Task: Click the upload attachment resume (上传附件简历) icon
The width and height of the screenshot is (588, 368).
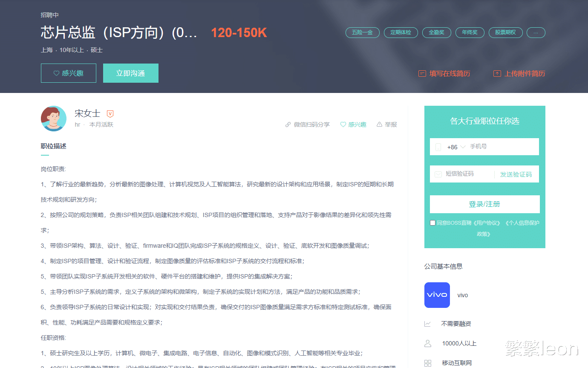Action: point(497,73)
